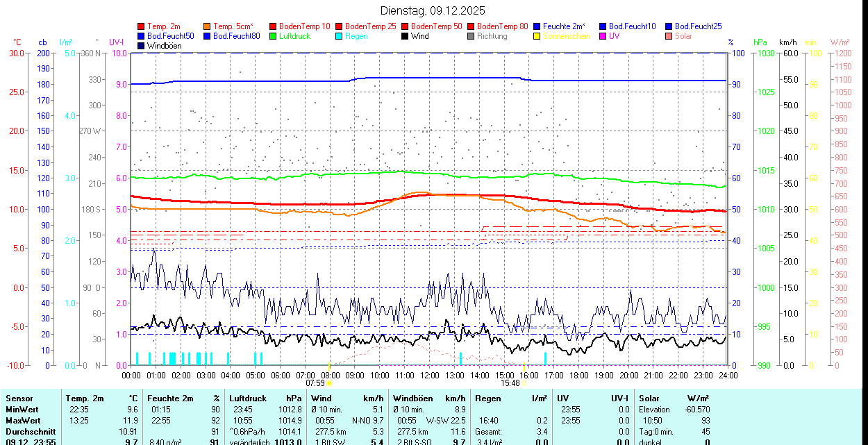Click the 06:00 time axis label

pos(280,375)
